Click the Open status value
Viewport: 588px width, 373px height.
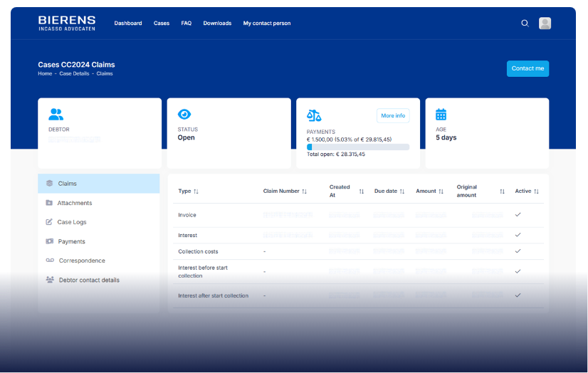point(186,137)
